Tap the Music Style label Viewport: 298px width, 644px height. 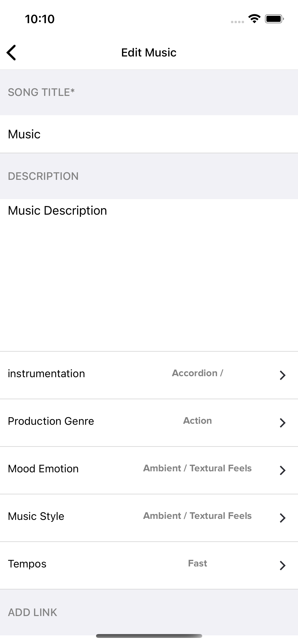point(36,516)
